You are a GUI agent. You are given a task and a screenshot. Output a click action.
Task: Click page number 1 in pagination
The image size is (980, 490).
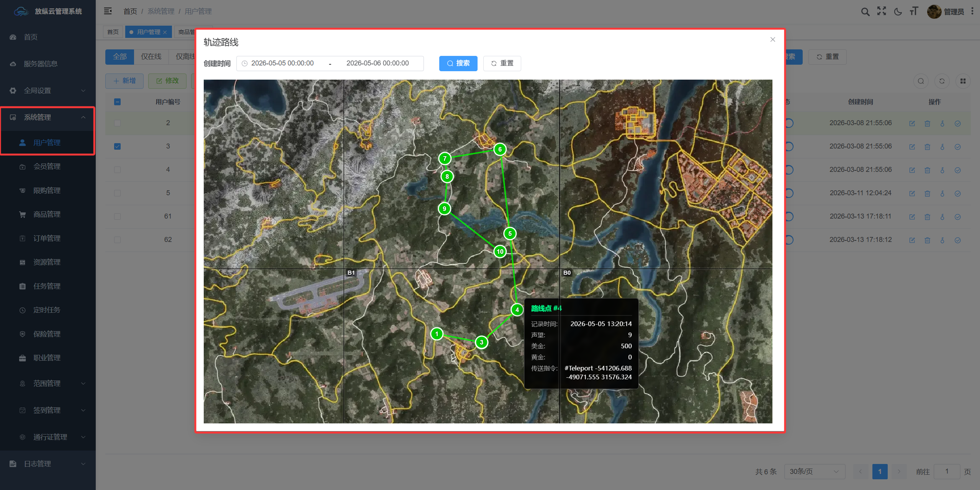tap(880, 472)
